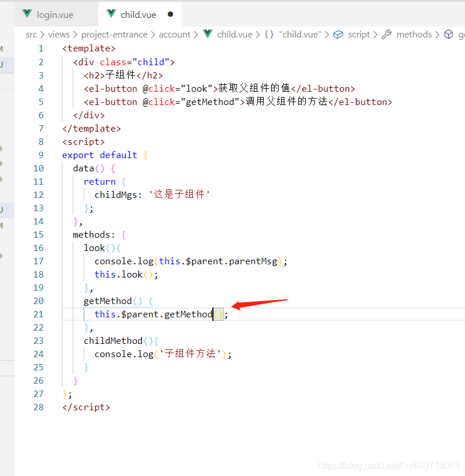Screen dimensions: 465x476
Task: Click the </template> closing tag
Action: tap(91, 129)
